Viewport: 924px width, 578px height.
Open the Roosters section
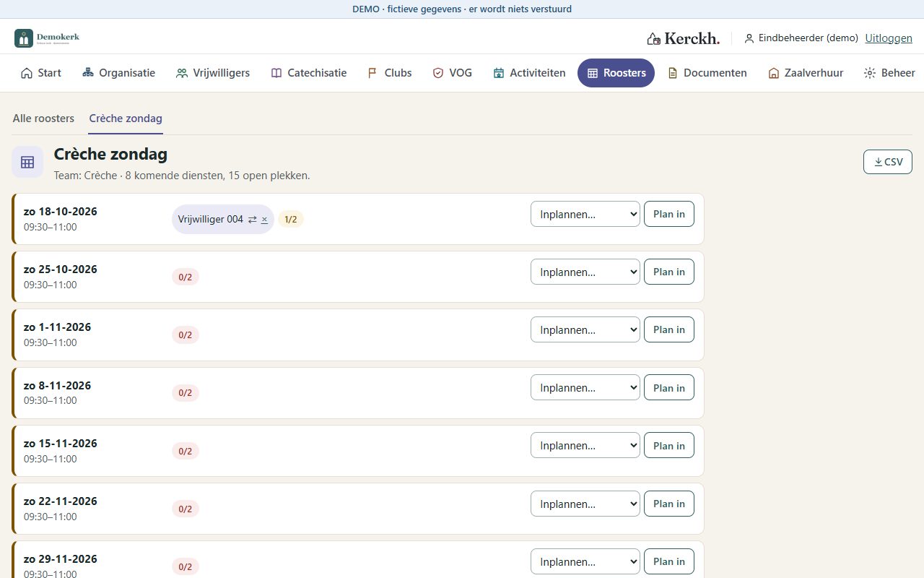click(616, 73)
